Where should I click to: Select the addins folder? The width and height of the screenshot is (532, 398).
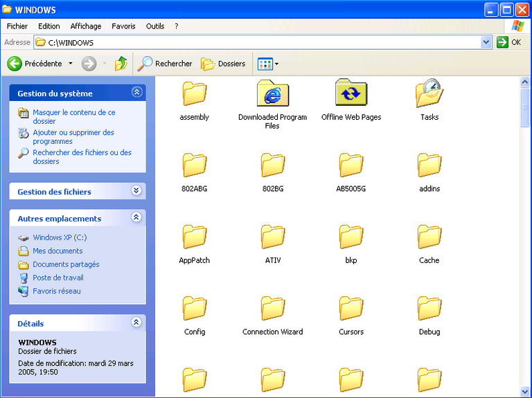(x=429, y=172)
